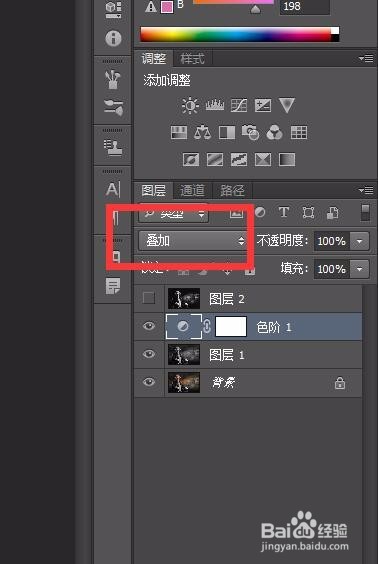Open the Adjustments panel flyout menu
This screenshot has width=378, height=564.
coord(366,58)
